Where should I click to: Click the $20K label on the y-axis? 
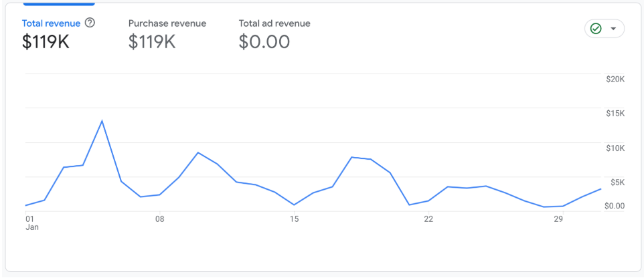(x=615, y=79)
